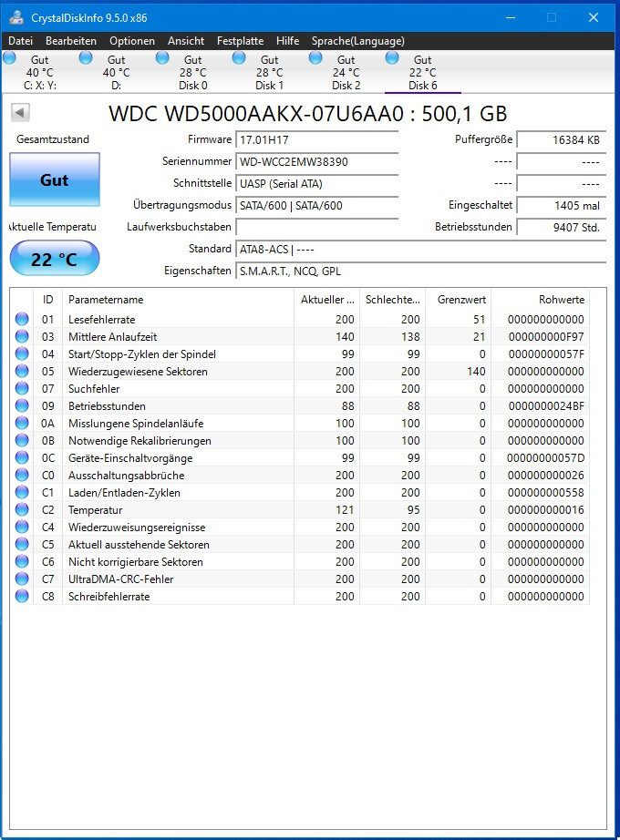620x840 pixels.
Task: Click status icon of Wiederzugewiesene Sektoren
Action: 22,371
